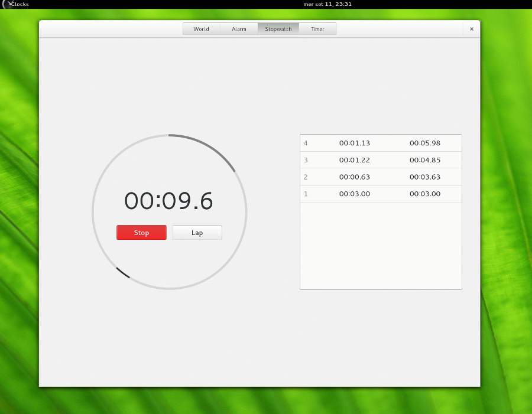Click lap 1 split time in the list
Image resolution: width=532 pixels, height=414 pixels.
355,194
